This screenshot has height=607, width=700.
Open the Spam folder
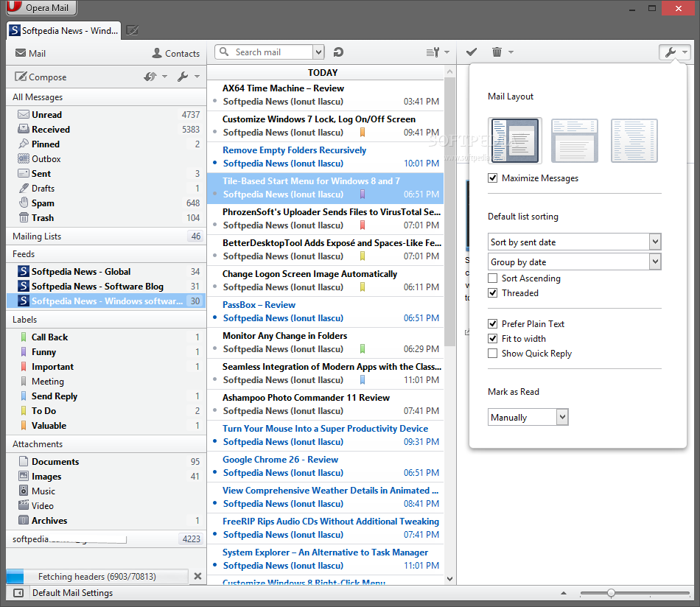point(106,203)
